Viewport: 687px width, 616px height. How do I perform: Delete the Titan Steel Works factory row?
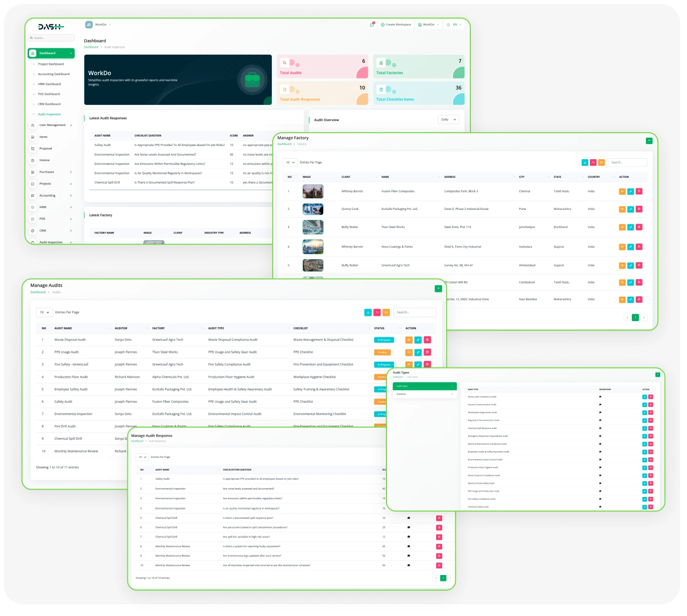coord(639,227)
